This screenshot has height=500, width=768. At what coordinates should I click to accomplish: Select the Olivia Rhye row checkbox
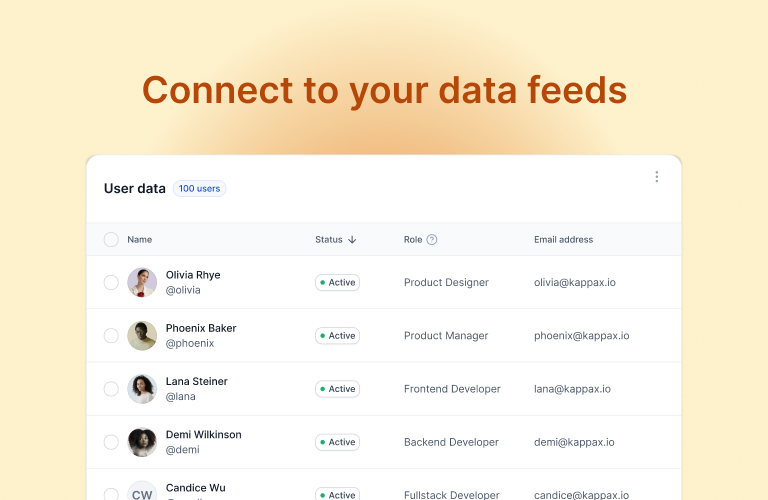(x=111, y=283)
